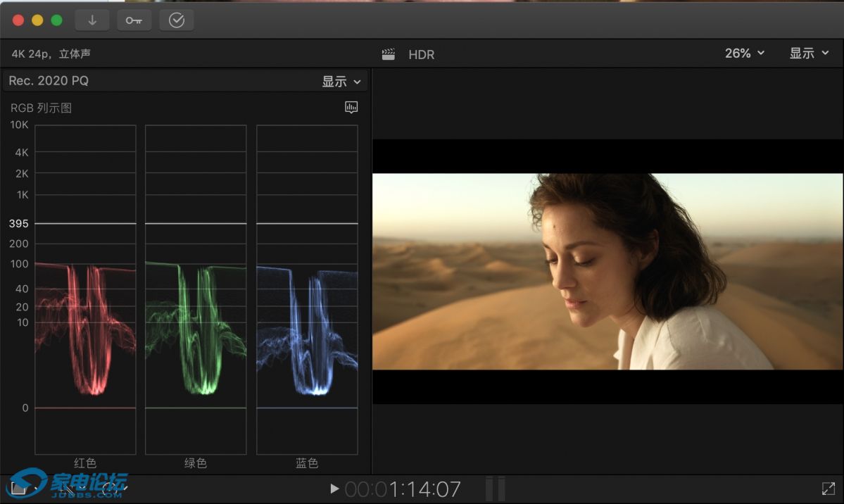Open the viewer 显示 dropdown at top right
Screen dimensions: 844x504
[809, 53]
